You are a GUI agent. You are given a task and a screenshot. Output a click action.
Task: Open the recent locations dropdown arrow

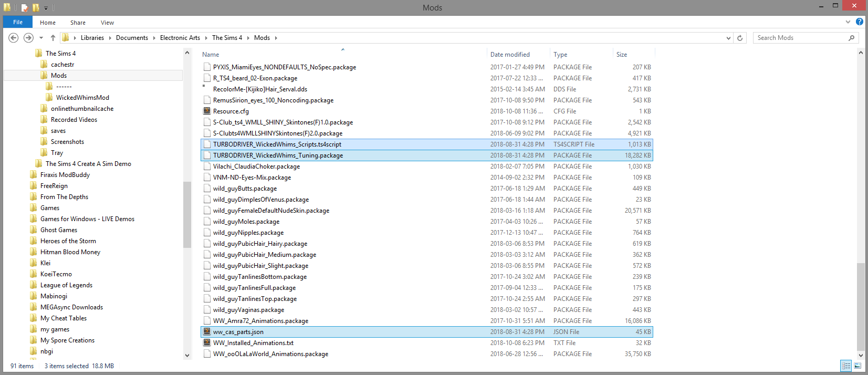tap(41, 38)
